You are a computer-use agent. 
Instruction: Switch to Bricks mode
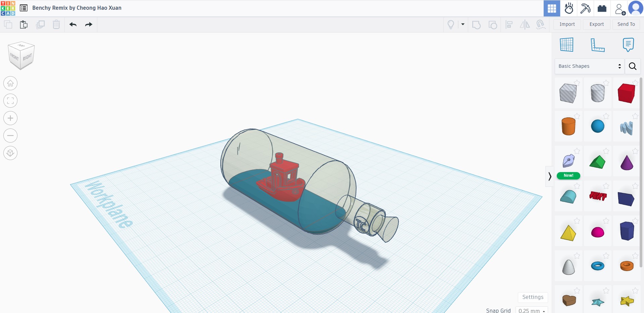click(602, 8)
